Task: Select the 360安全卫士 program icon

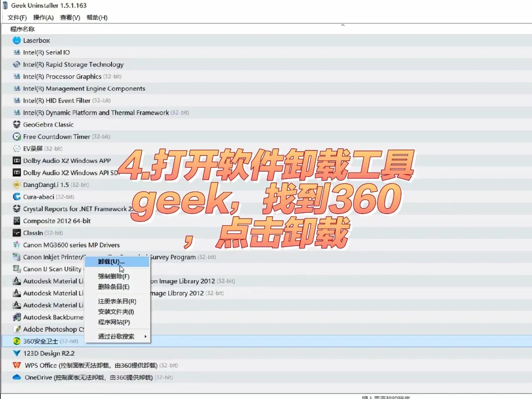Action: (17, 341)
